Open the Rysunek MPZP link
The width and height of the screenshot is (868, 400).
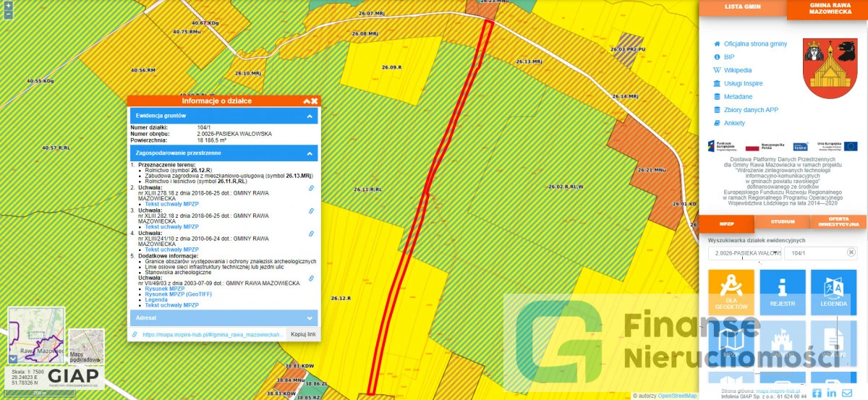click(x=165, y=289)
